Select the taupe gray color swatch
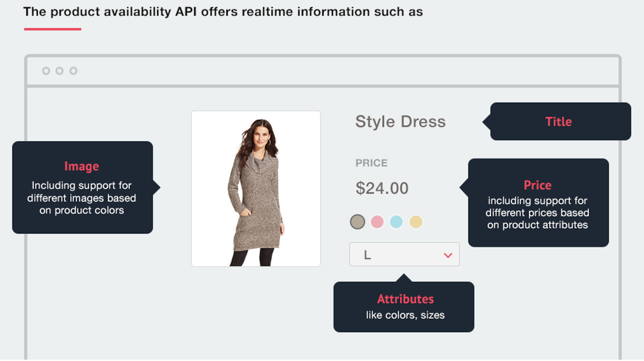 [358, 222]
